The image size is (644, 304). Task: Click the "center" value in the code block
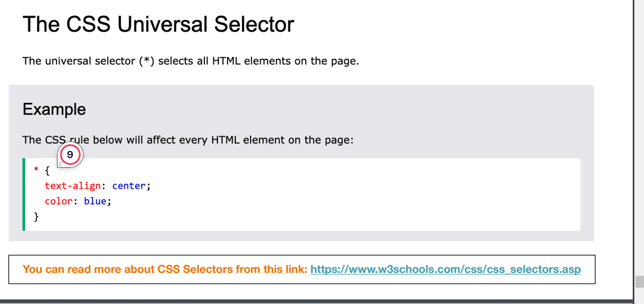(x=129, y=186)
